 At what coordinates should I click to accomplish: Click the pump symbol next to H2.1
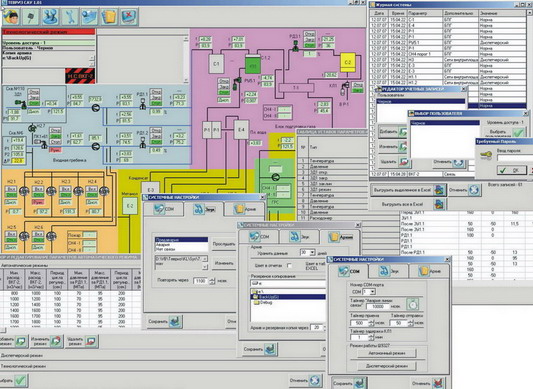(x=24, y=191)
